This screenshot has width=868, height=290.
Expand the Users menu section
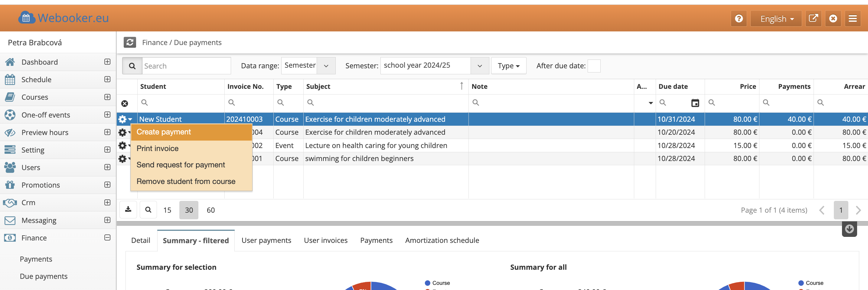[107, 167]
